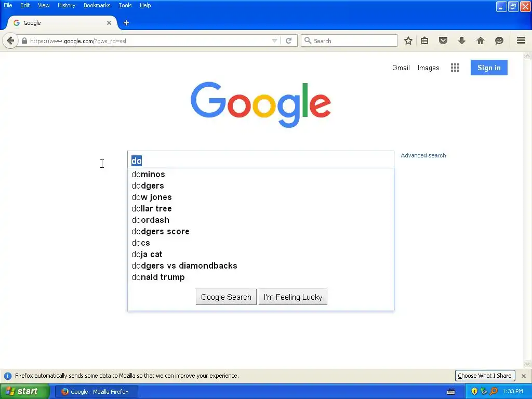Open the Edit menu
Viewport: 532px width, 399px height.
[x=25, y=5]
